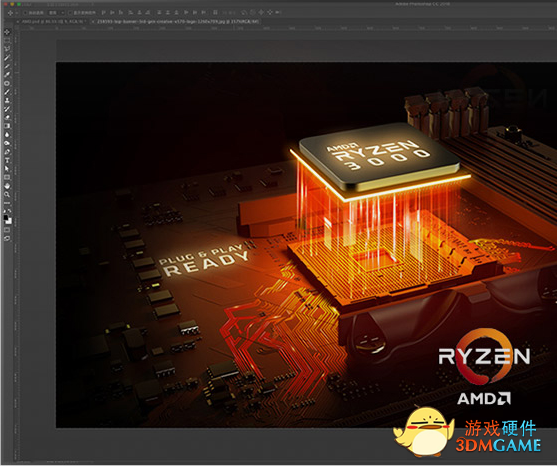Viewport: 558px width, 466px height.
Task: Click Align Horizontal Centers in options bar
Action: coord(140,12)
